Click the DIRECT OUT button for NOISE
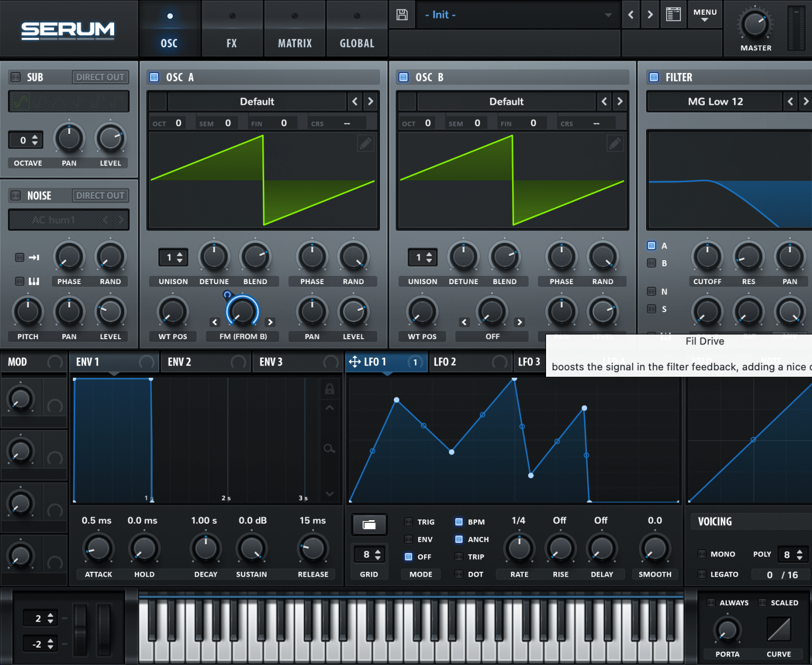812x665 pixels. 100,195
